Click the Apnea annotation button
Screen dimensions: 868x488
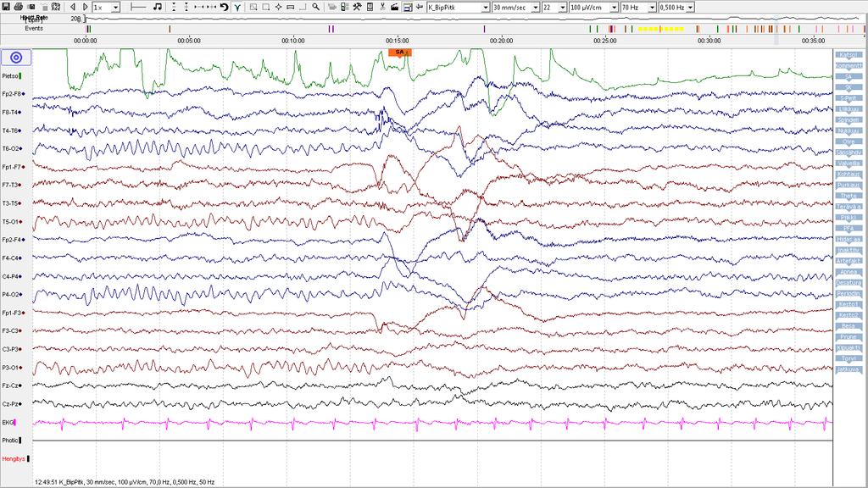849,272
